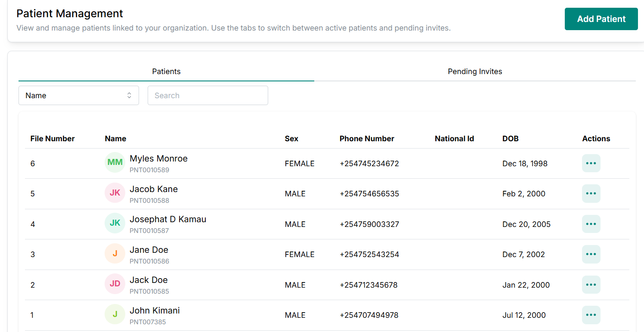Viewport: 644px width, 332px height.
Task: Expand the Name filter dropdown
Action: (79, 96)
